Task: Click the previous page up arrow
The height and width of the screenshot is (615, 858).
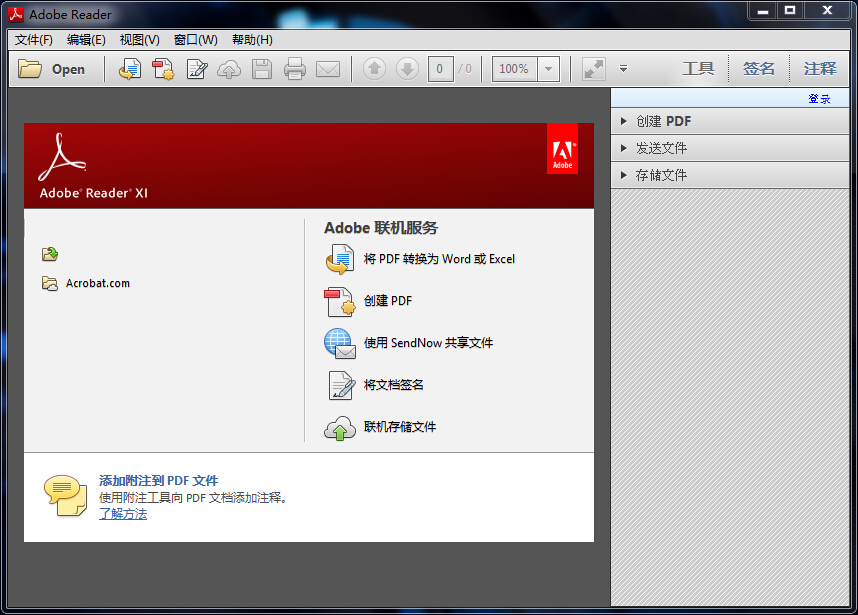Action: 374,69
